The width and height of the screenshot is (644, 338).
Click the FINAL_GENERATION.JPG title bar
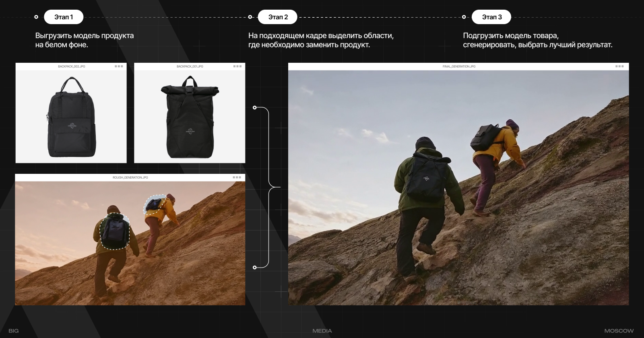(x=458, y=66)
